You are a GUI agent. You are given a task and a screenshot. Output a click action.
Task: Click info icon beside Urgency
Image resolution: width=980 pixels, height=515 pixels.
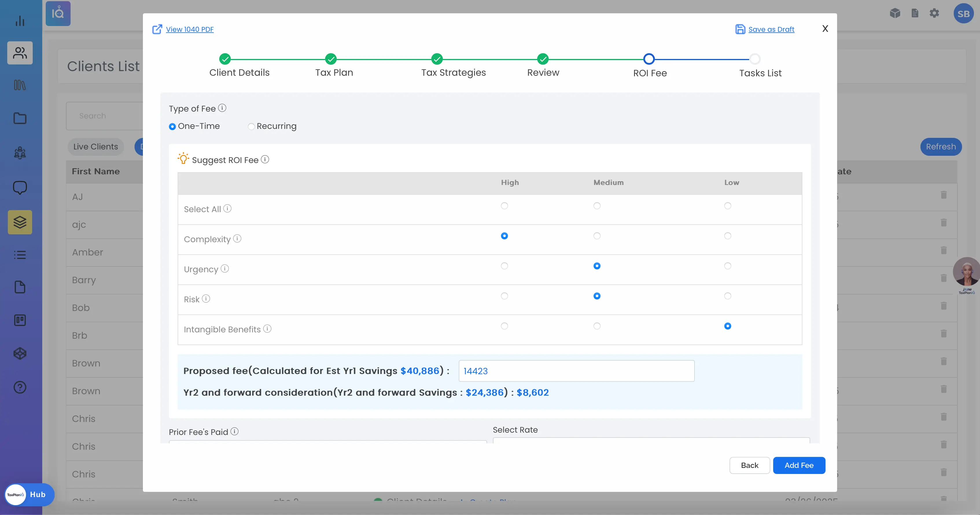225,269
